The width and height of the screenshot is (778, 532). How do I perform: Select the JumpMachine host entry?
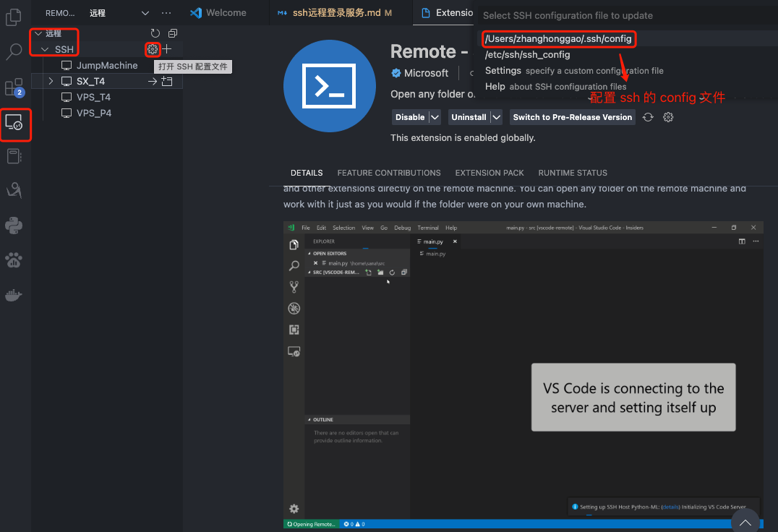pyautogui.click(x=107, y=65)
